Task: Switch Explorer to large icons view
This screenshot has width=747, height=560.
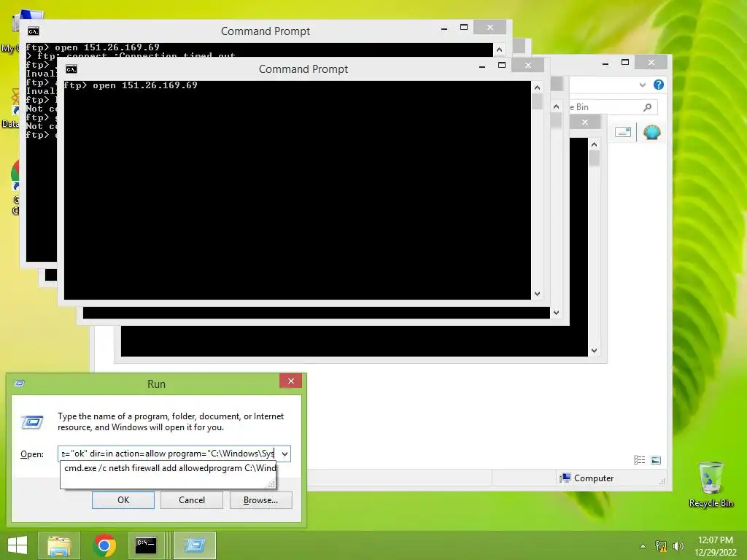Action: pos(656,460)
